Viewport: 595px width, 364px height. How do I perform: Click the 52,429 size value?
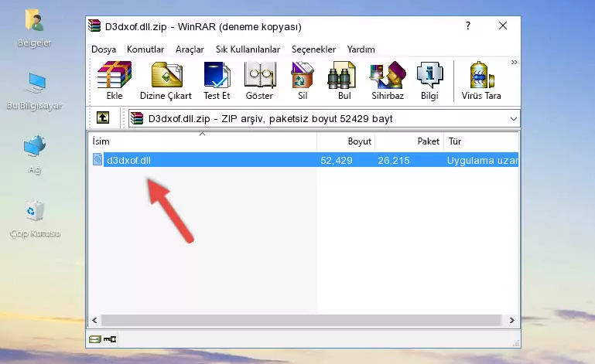click(x=337, y=161)
